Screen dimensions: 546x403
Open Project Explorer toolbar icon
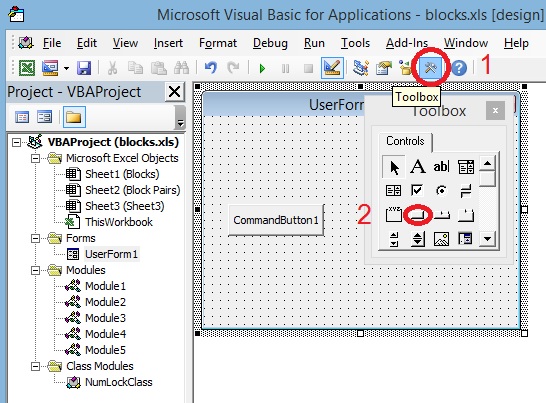[x=361, y=68]
